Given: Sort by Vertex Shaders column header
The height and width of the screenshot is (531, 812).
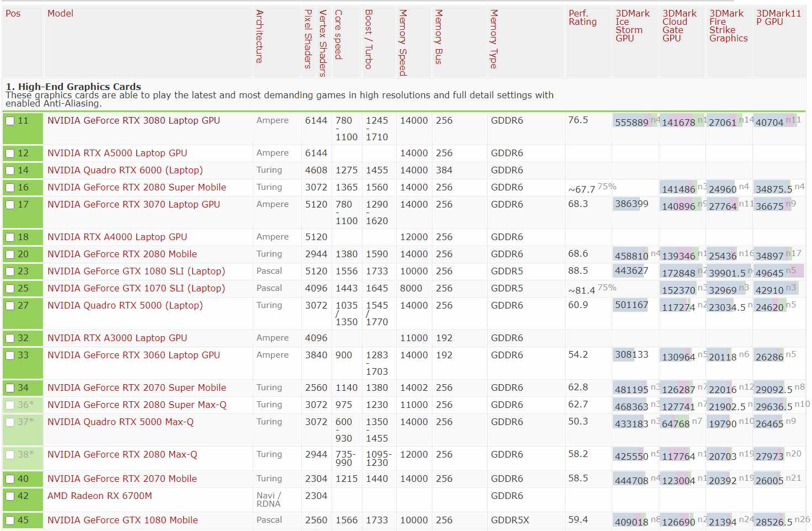Looking at the screenshot, I should (x=323, y=43).
